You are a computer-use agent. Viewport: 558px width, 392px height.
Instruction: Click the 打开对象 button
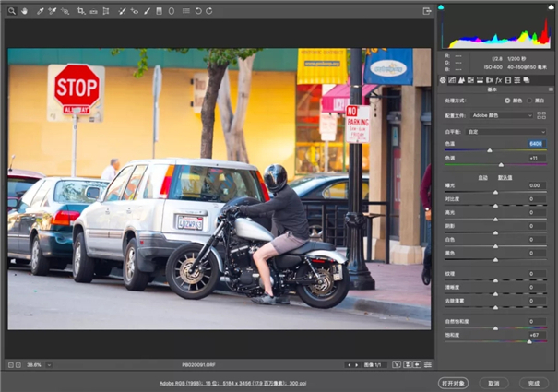tap(453, 383)
